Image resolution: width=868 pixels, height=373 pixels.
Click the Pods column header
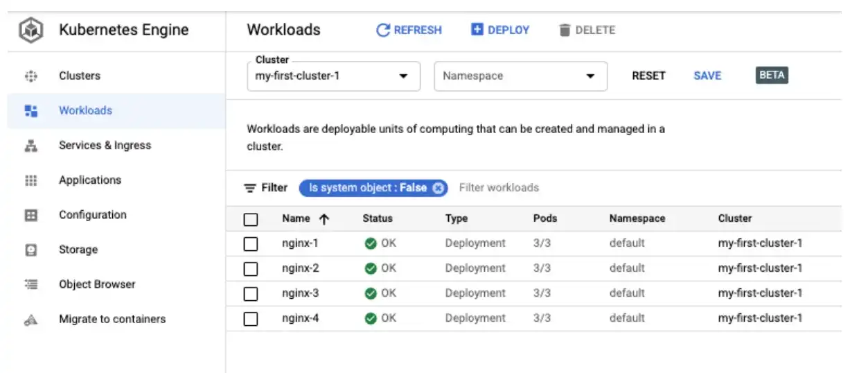[x=545, y=218]
